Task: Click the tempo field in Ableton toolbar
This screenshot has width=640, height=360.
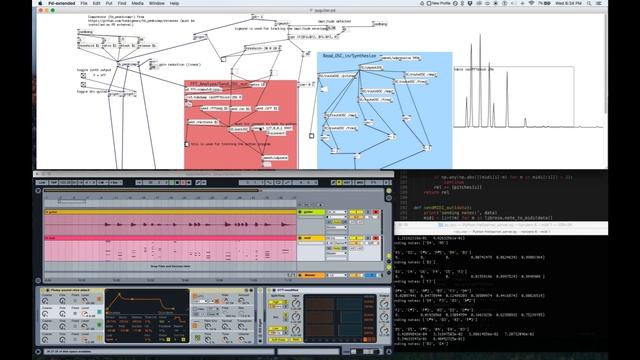Action: pos(68,182)
